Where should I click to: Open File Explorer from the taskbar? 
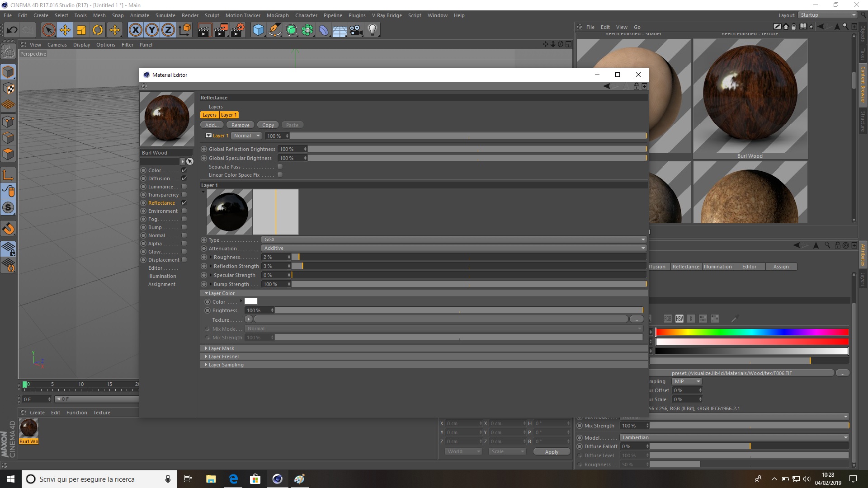click(211, 479)
